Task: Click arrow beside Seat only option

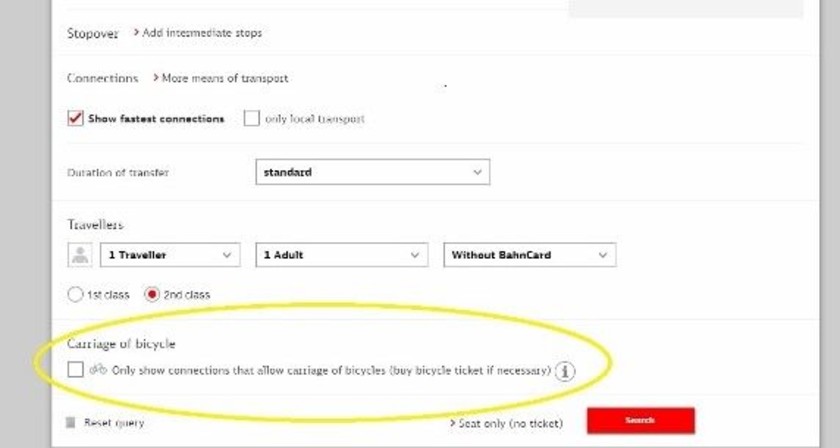Action: click(452, 423)
